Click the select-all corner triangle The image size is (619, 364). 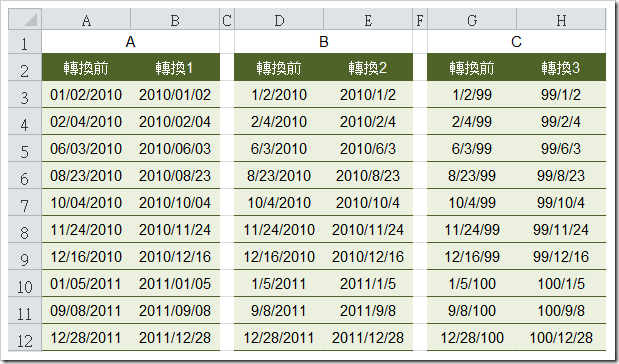point(25,19)
